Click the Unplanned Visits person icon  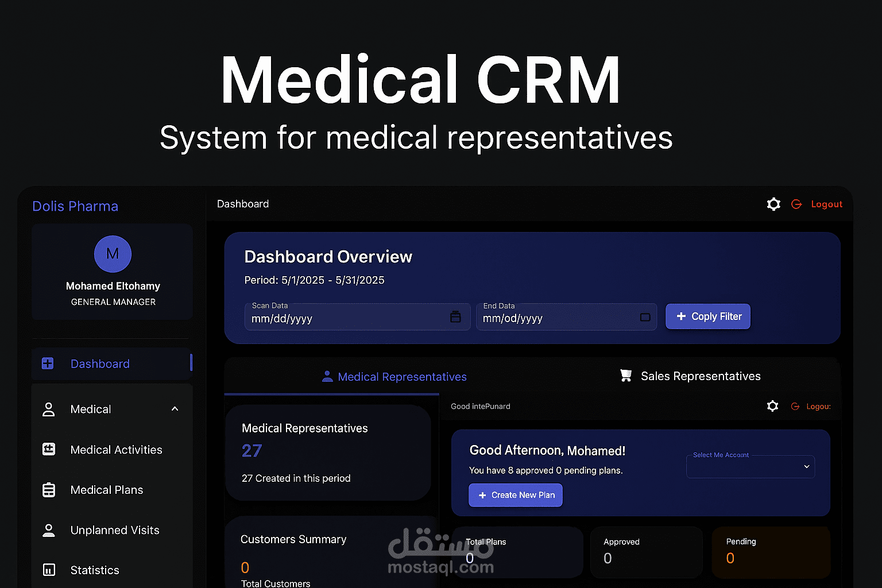tap(49, 530)
